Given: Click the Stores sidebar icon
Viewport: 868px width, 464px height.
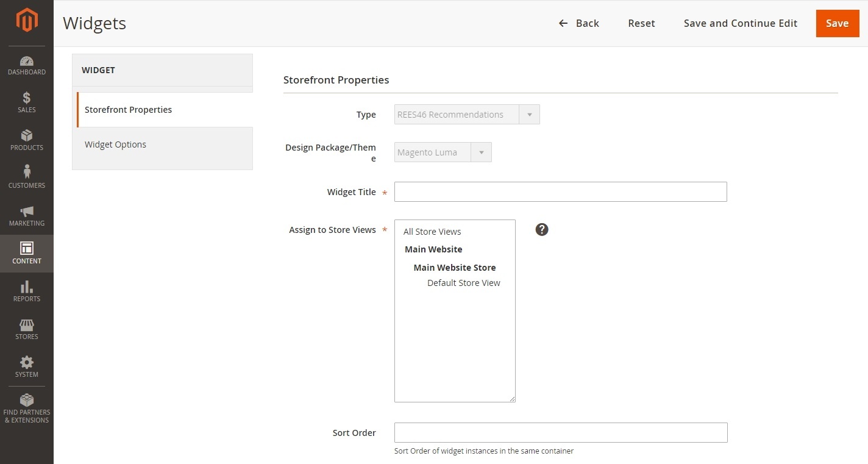Looking at the screenshot, I should (27, 329).
